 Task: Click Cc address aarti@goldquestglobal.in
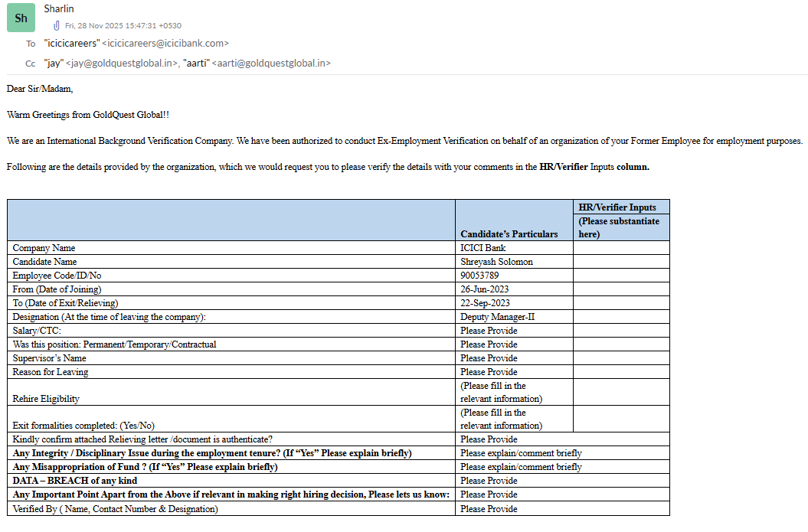[271, 64]
